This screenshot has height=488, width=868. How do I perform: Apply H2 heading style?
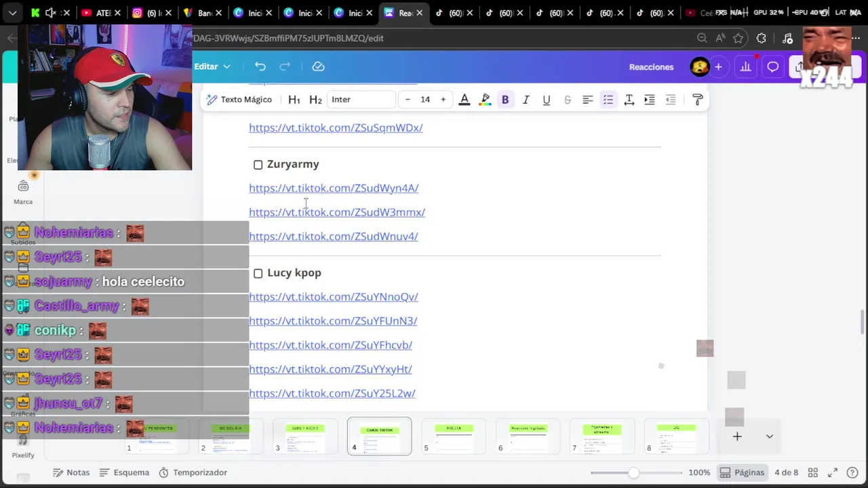(x=315, y=100)
